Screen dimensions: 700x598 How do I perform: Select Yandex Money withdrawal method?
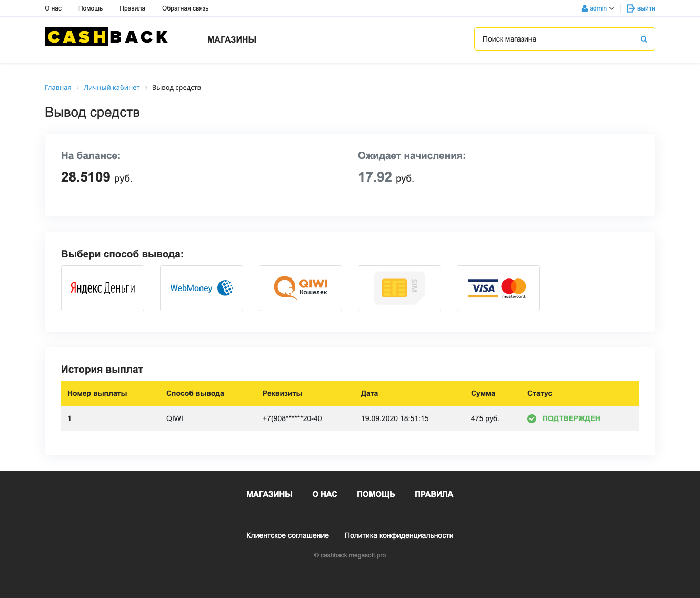click(103, 288)
